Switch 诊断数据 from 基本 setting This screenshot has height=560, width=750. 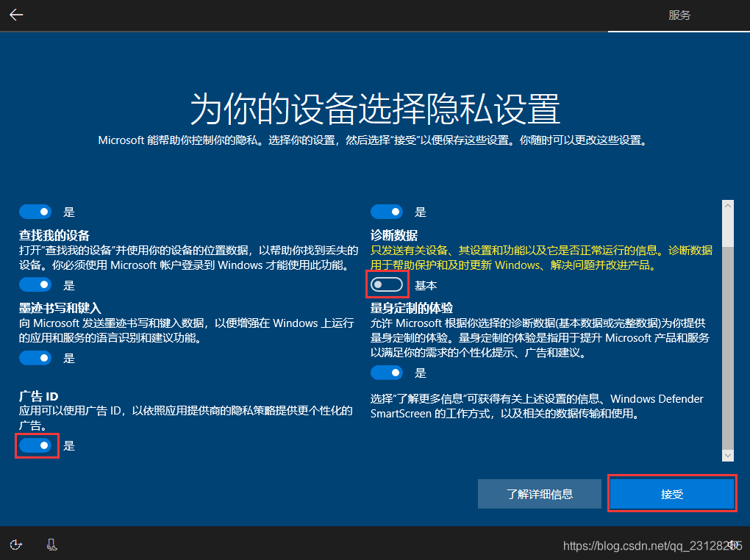pos(387,284)
